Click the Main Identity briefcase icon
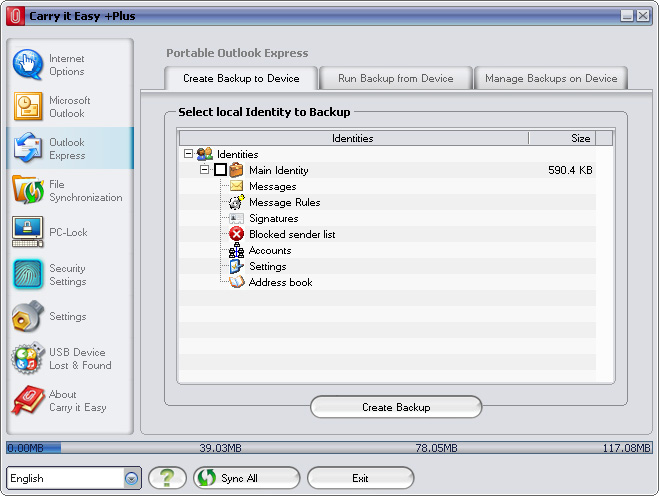 pyautogui.click(x=236, y=170)
